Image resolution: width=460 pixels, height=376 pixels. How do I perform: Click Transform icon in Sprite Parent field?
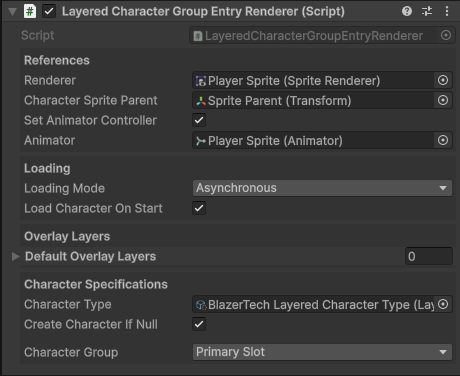pos(201,101)
